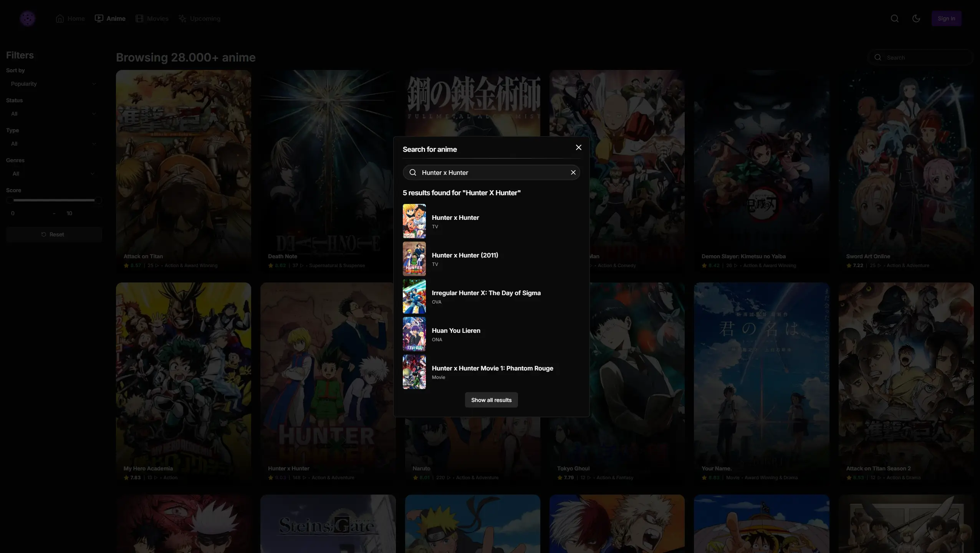Click the Anime nav tab
Image resolution: width=980 pixels, height=553 pixels.
[x=110, y=18]
